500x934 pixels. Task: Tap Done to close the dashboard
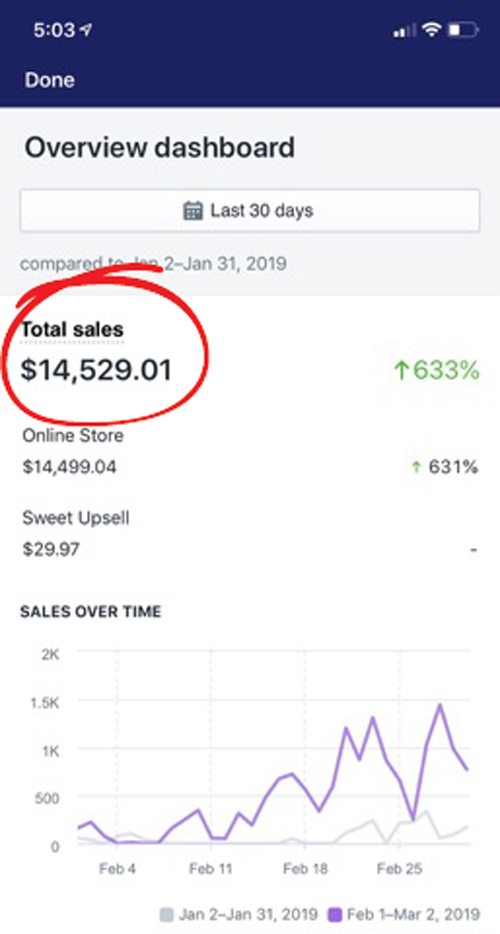click(49, 80)
